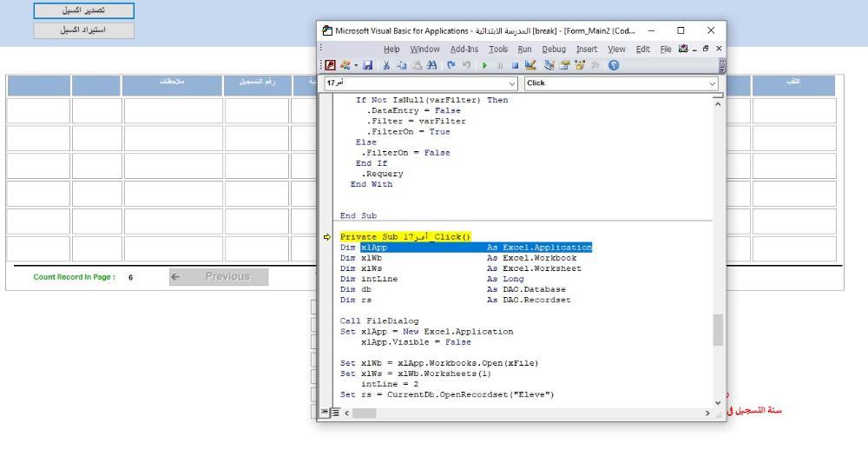868x476 pixels.
Task: Click the blue Undo arrow icon
Action: pos(451,65)
